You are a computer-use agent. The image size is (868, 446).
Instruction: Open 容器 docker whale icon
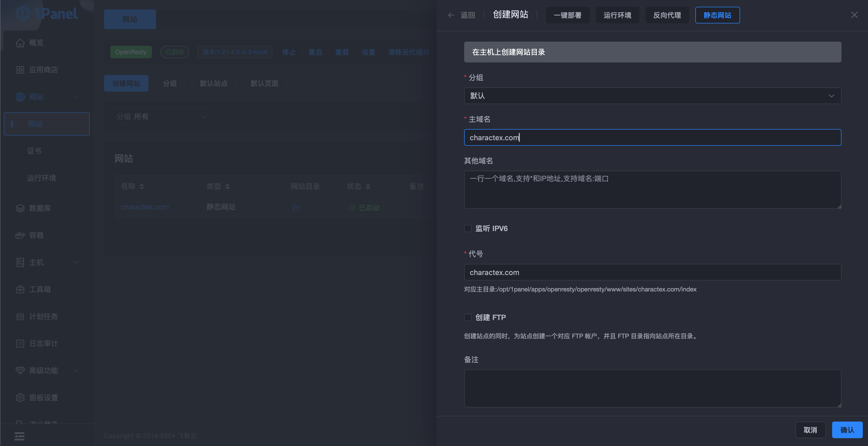point(20,235)
